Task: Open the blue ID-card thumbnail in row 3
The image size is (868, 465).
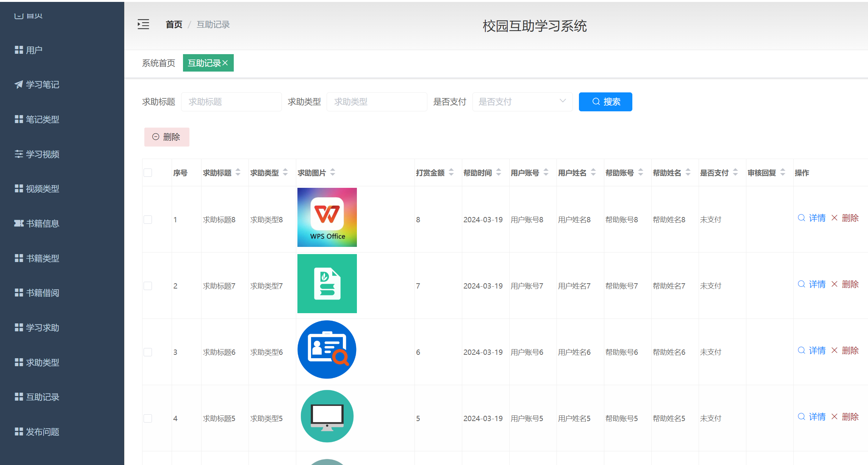Action: pyautogui.click(x=327, y=350)
